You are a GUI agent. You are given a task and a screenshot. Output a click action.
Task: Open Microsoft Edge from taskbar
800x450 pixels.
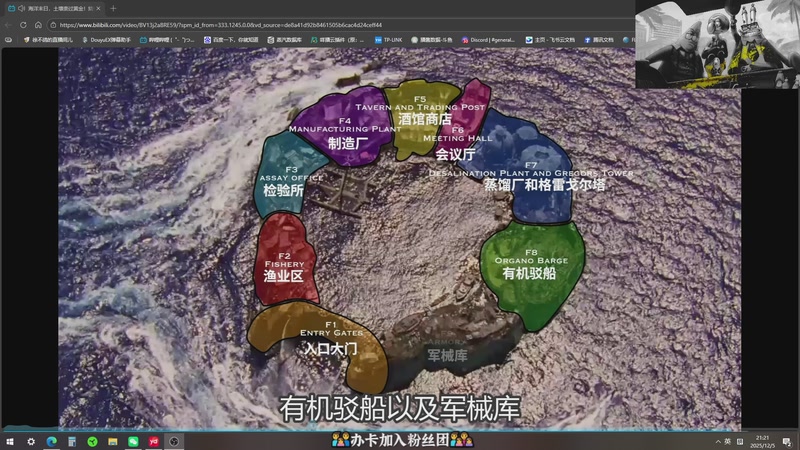click(52, 441)
